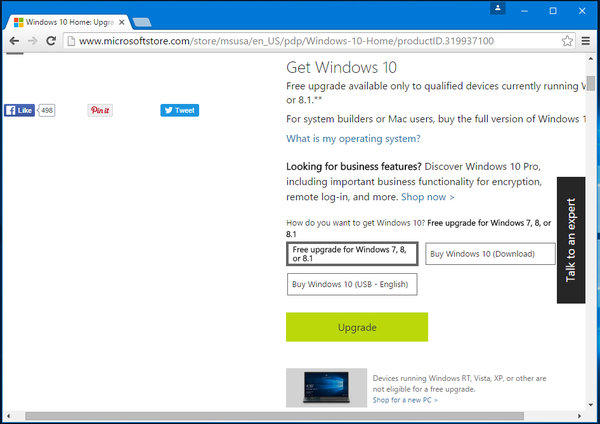Click the horizontal scrollbar left arrow
The height and width of the screenshot is (424, 600).
pyautogui.click(x=8, y=416)
